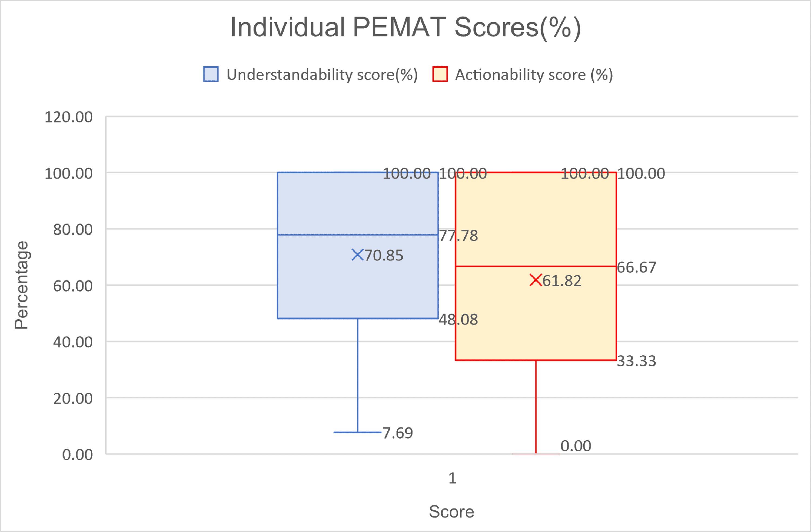Click the 20.00 y-axis tick label
The height and width of the screenshot is (532, 811).
(x=72, y=398)
